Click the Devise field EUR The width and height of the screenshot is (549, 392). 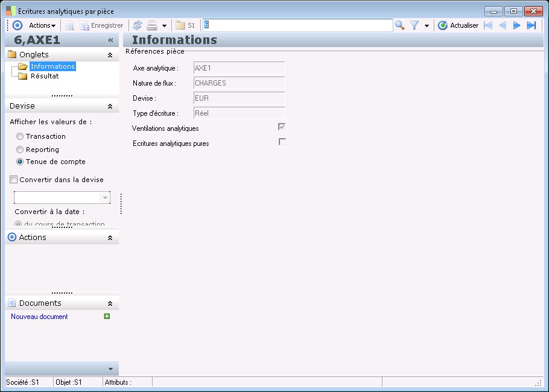(x=239, y=98)
